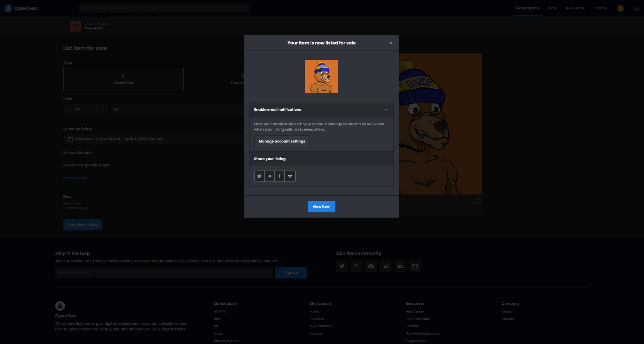The height and width of the screenshot is (344, 644).
Task: Open Gas-Free Marketplace footer link
Action: (423, 333)
